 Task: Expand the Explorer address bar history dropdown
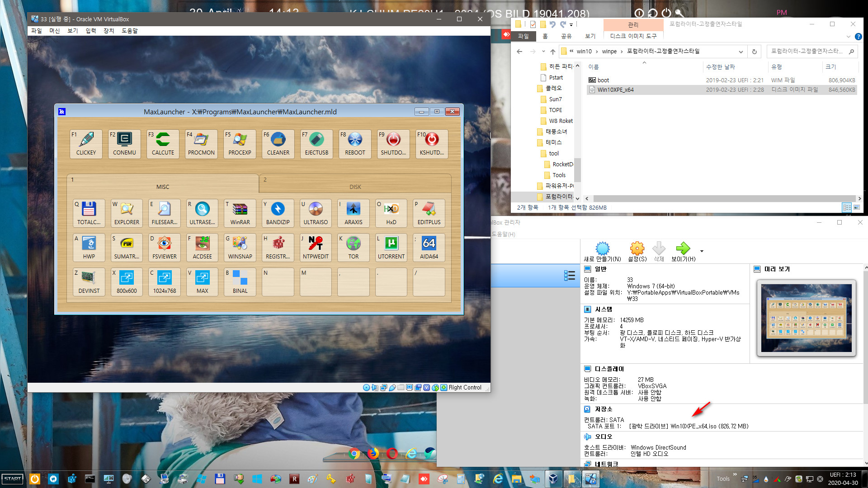pyautogui.click(x=741, y=52)
